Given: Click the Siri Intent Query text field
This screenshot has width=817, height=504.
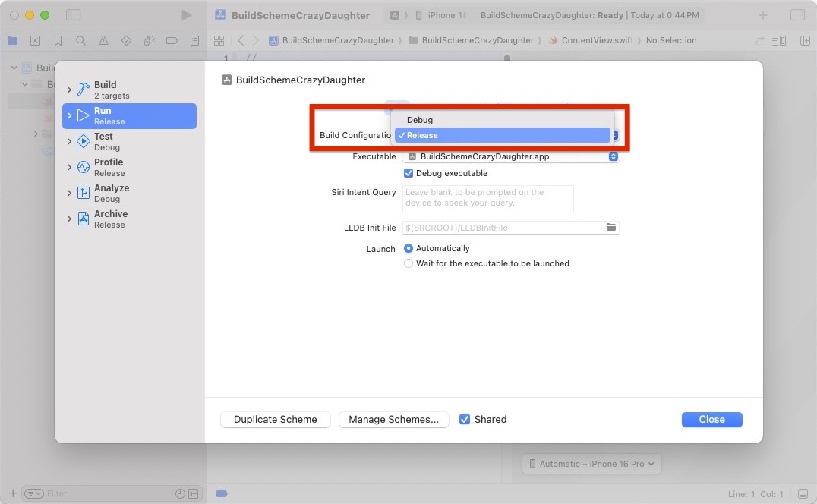Looking at the screenshot, I should pos(488,198).
